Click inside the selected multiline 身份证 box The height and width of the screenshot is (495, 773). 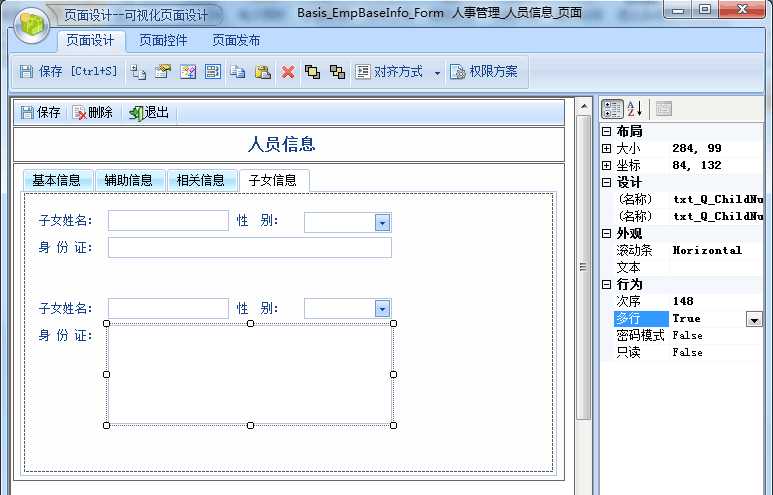[250, 374]
